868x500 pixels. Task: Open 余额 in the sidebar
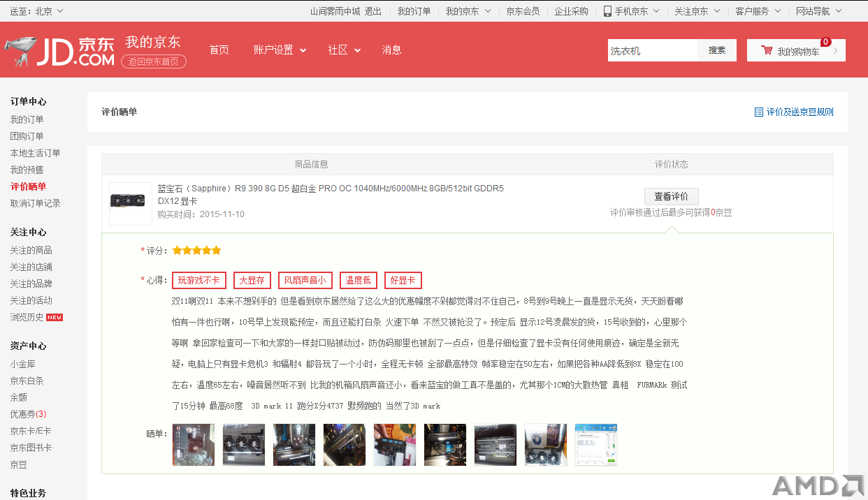click(18, 397)
